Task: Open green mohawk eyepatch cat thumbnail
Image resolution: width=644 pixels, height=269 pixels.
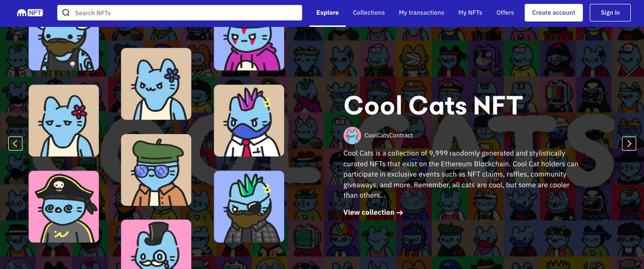Action: coord(249,207)
